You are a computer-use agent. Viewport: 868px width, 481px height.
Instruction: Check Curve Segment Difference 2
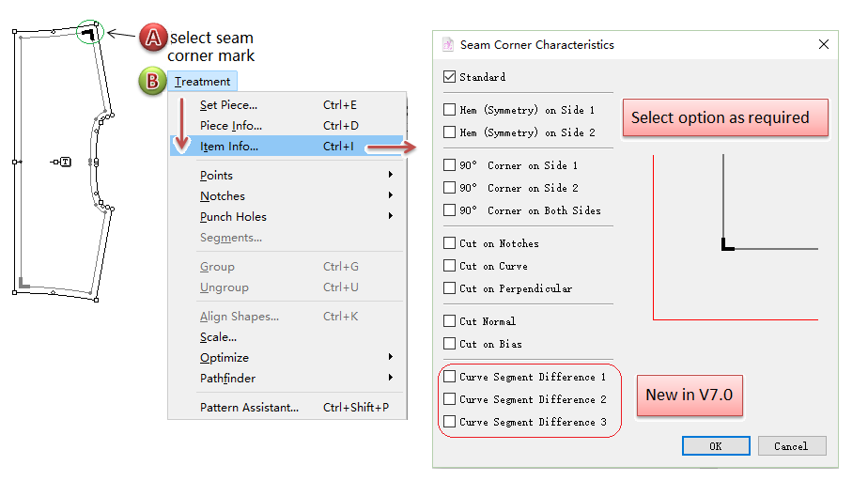pos(449,399)
